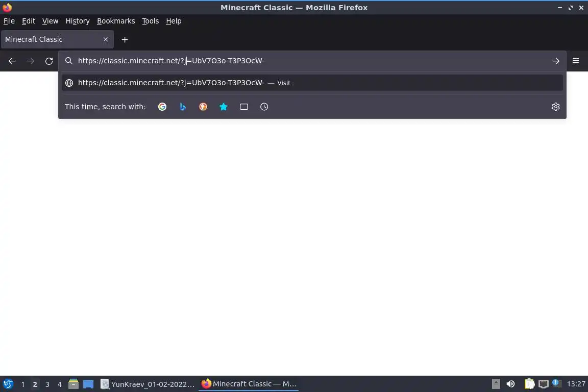588x392 pixels.
Task: Select the Minecraft Classic tab
Action: 57,39
